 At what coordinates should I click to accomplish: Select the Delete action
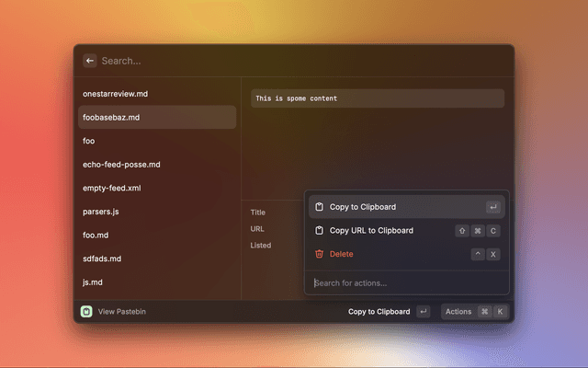(341, 254)
